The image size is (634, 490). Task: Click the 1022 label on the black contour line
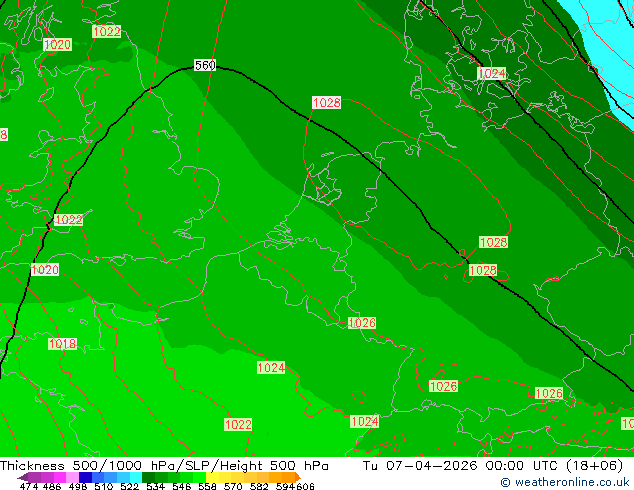point(68,220)
